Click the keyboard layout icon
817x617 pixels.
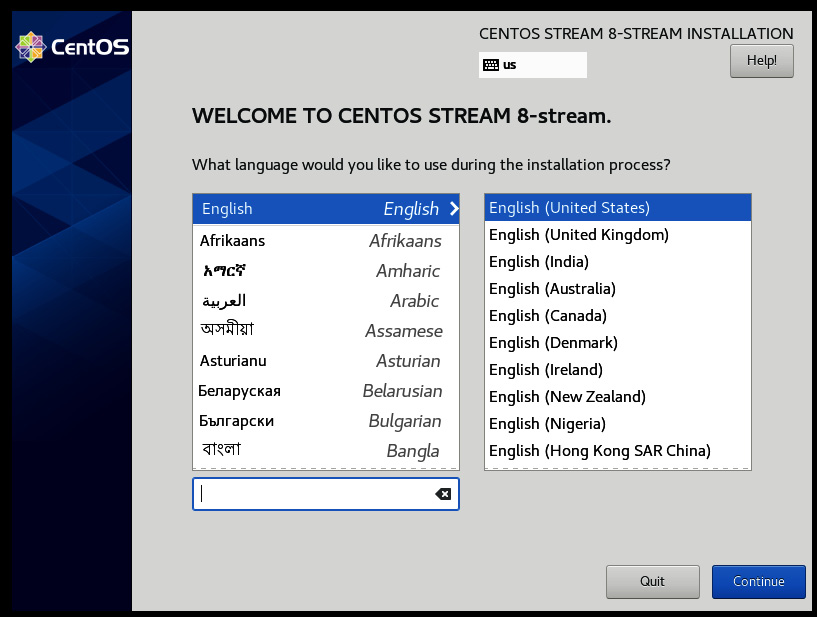pos(491,65)
